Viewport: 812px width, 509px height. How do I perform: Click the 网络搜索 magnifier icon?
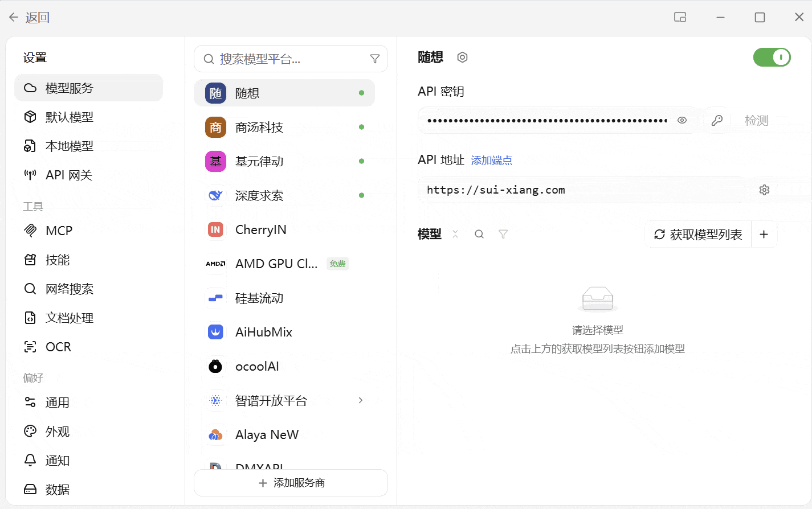[x=30, y=289]
